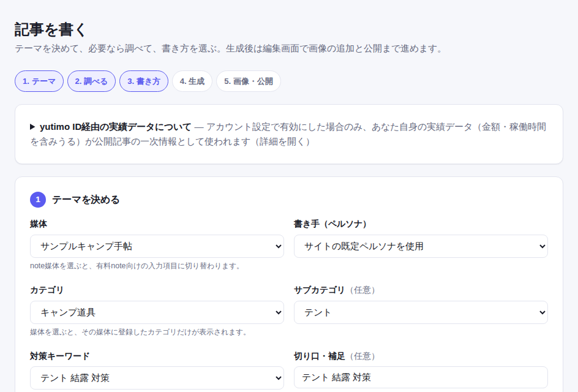Open the 対策キーワード dropdown
Viewport: 578px width, 392px height.
click(x=157, y=378)
